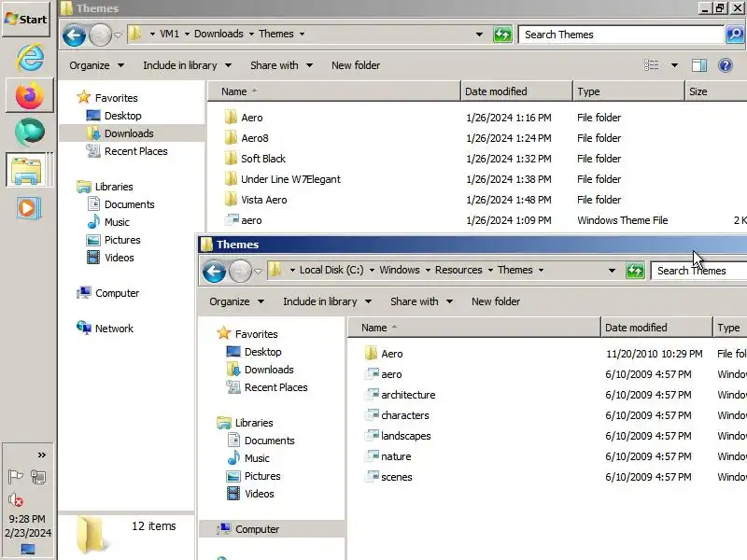Open Desktop in back window Favorites
Screen dimensions: 747x560
click(123, 116)
